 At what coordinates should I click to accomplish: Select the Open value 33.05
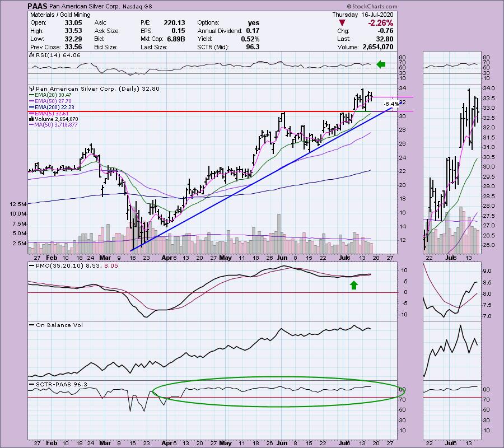pyautogui.click(x=73, y=23)
